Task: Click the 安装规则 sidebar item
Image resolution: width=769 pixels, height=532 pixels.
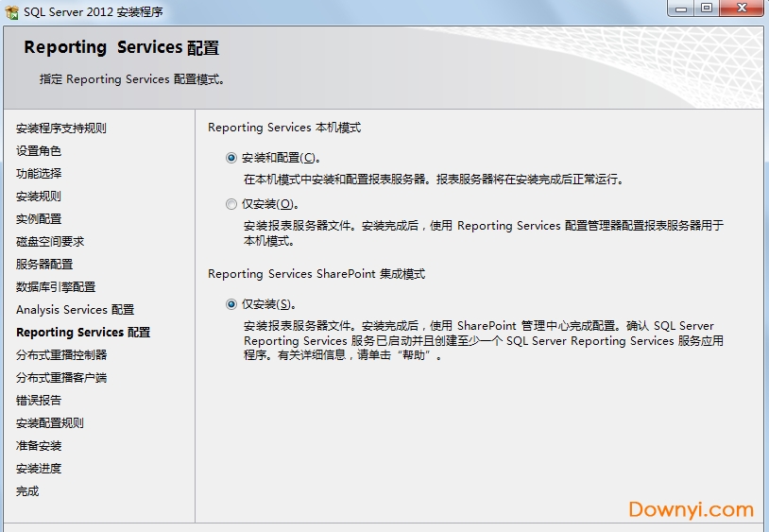Action: [x=39, y=197]
